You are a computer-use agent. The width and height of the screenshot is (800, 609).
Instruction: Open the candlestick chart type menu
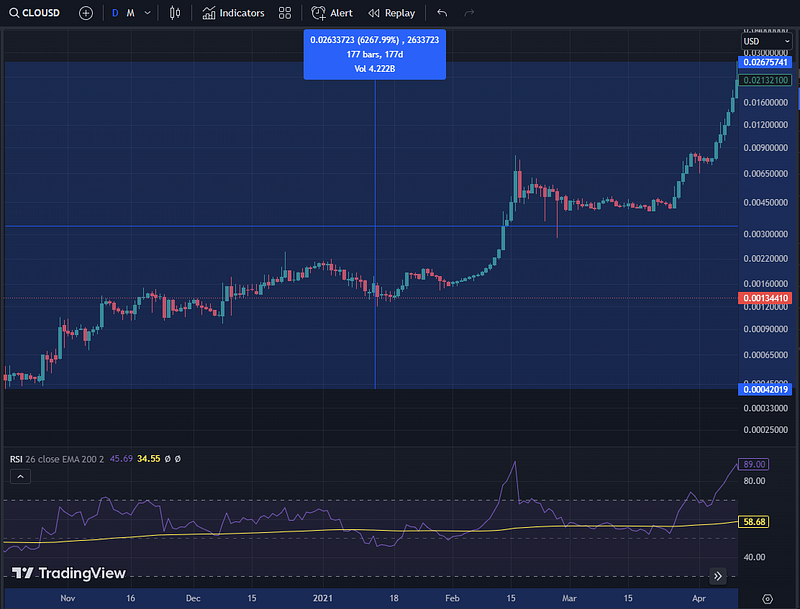(x=174, y=13)
